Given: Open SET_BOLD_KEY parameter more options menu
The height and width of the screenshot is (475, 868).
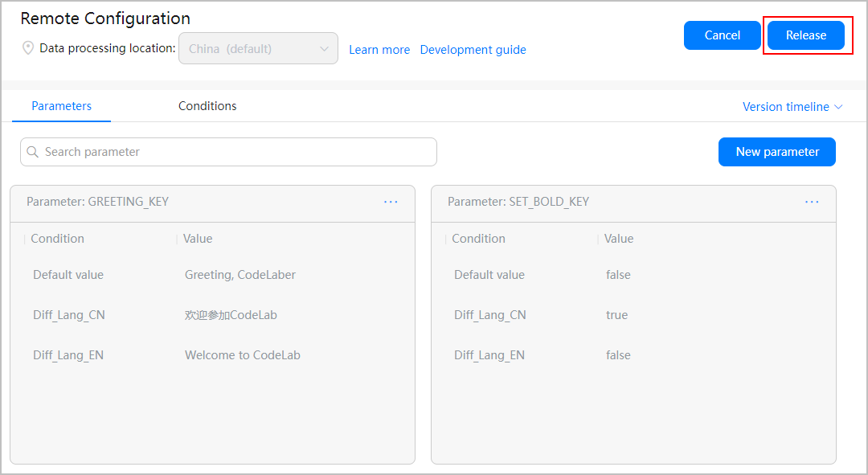Looking at the screenshot, I should click(812, 202).
